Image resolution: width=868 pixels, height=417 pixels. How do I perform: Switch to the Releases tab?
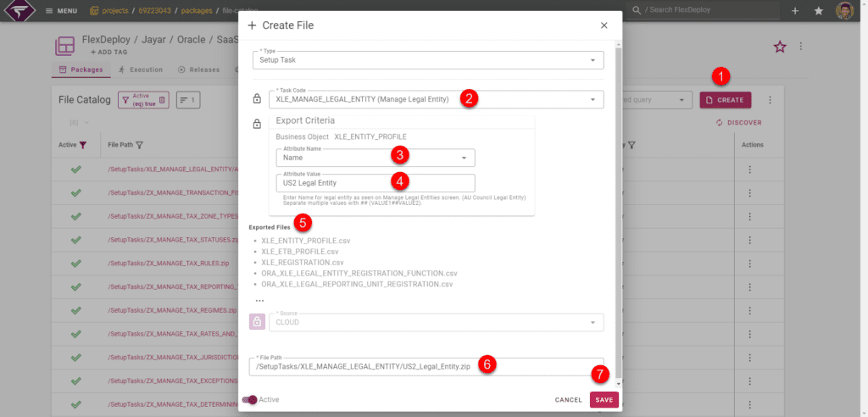(x=198, y=69)
